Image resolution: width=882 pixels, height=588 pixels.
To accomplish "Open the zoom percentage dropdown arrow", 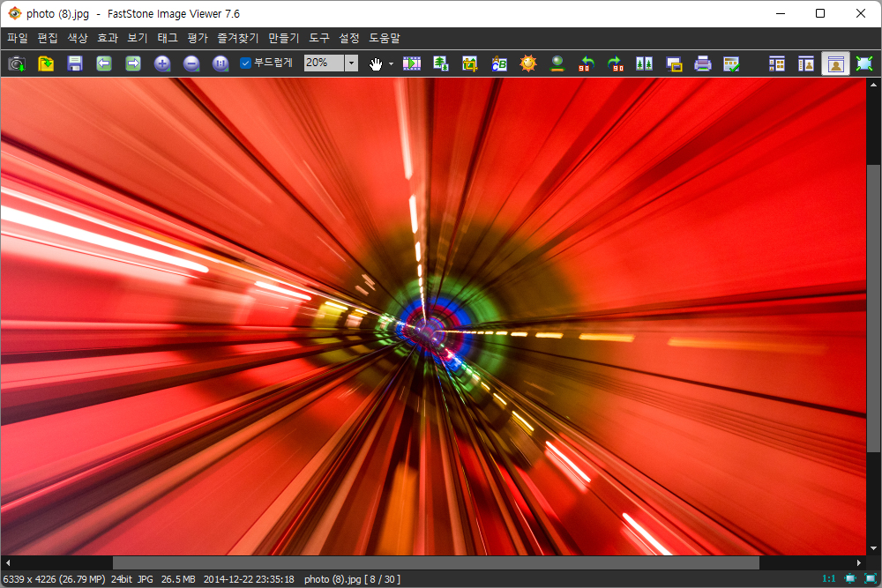I will [351, 63].
